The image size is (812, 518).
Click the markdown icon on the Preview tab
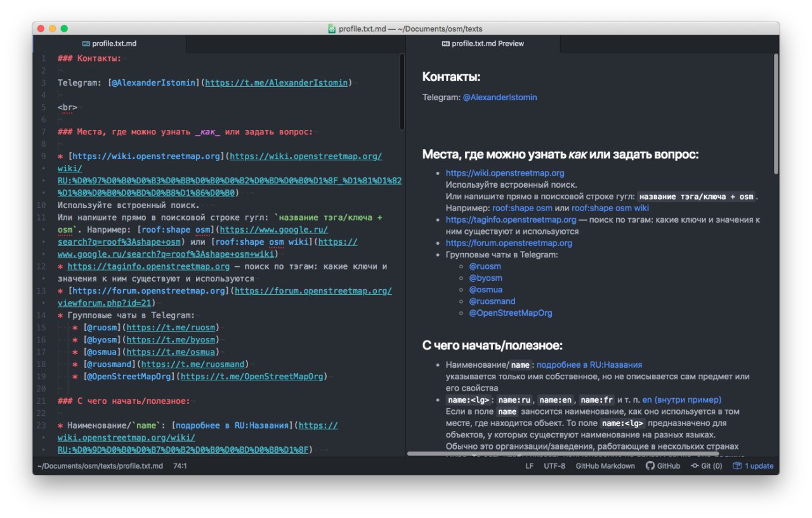pos(445,44)
